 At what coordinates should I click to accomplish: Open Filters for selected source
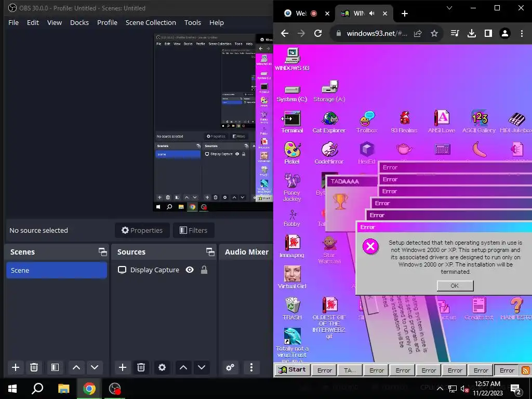point(193,230)
